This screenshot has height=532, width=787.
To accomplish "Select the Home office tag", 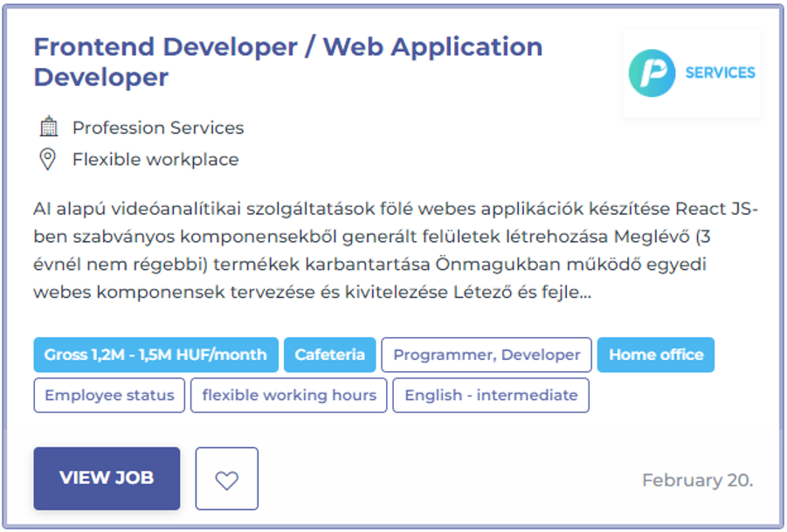I will (655, 355).
